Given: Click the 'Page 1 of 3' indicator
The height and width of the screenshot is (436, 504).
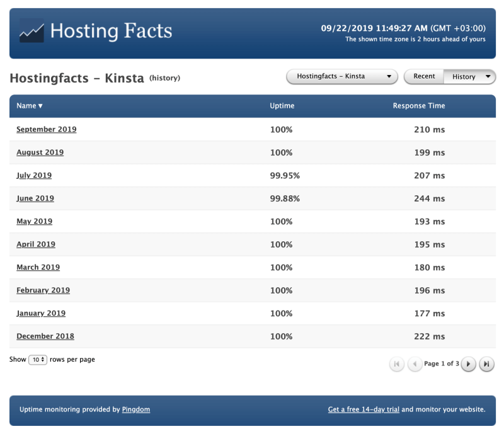Looking at the screenshot, I should point(442,364).
